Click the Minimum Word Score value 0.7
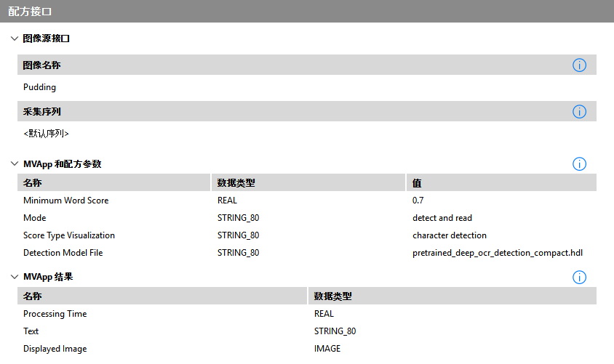 (x=418, y=201)
